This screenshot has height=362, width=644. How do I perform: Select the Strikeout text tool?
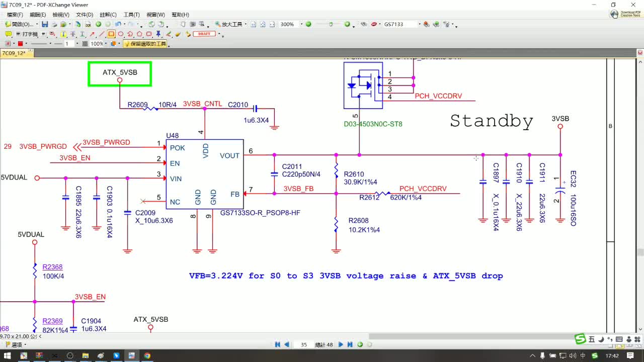pos(72,34)
